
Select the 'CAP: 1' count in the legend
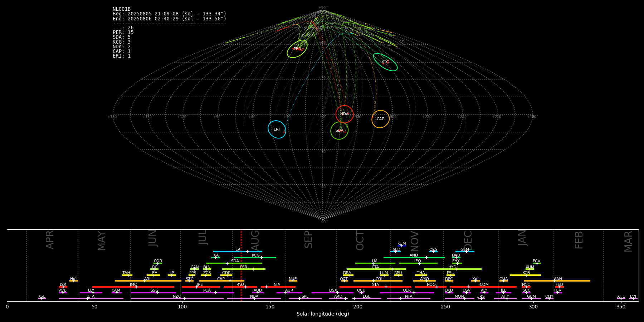point(122,51)
